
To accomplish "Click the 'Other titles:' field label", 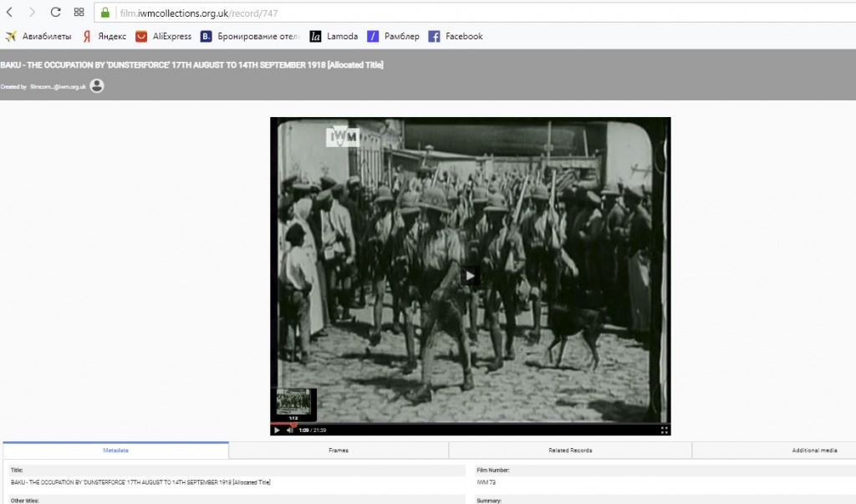I will click(24, 501).
